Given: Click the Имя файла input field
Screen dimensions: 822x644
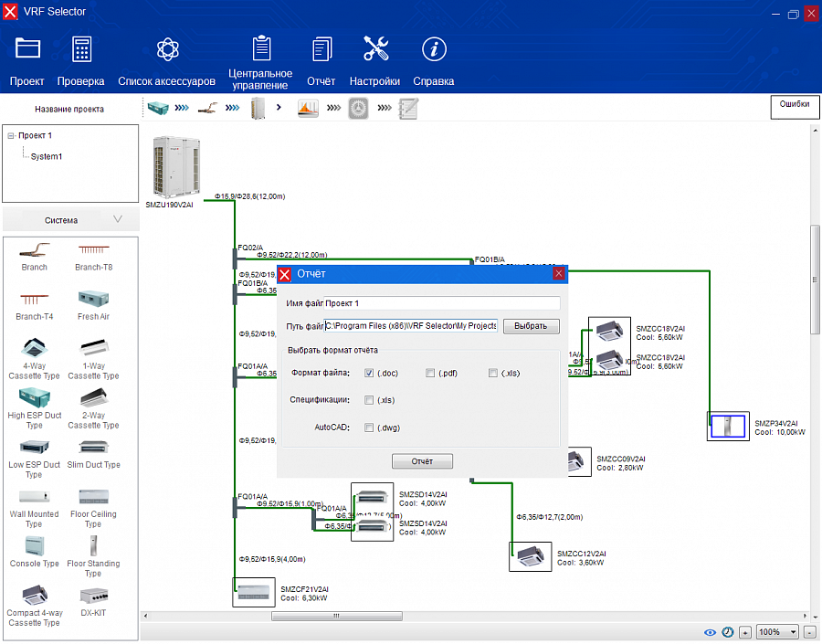Looking at the screenshot, I should click(442, 303).
